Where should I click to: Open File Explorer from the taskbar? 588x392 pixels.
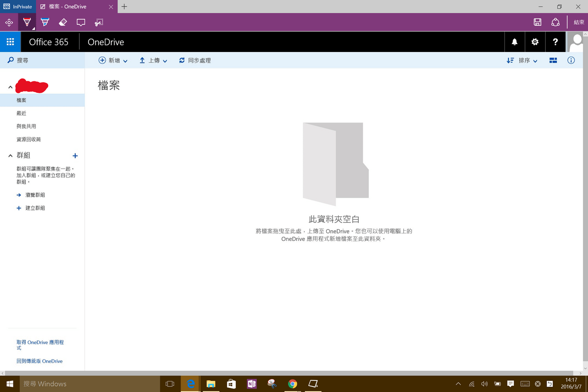coord(211,384)
